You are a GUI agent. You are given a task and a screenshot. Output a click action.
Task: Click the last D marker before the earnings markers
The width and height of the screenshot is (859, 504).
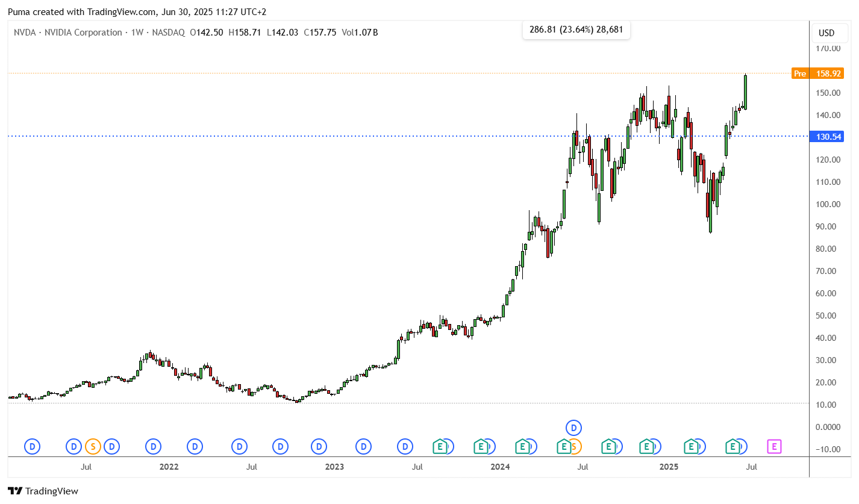pyautogui.click(x=405, y=447)
